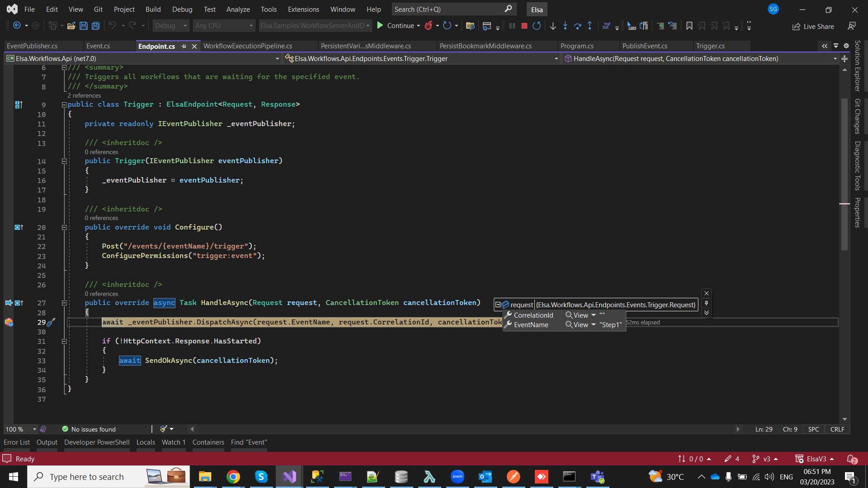Toggle the breakpoint on line 29

coord(8,322)
